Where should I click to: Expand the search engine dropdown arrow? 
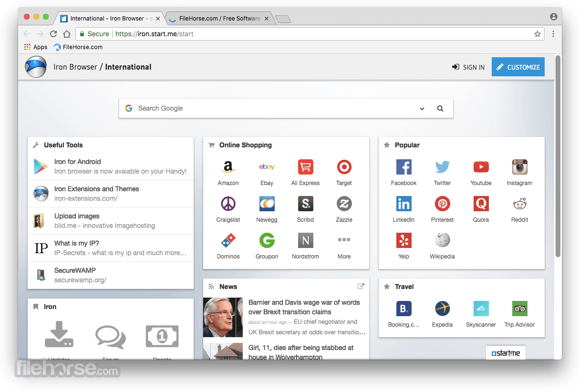[422, 109]
